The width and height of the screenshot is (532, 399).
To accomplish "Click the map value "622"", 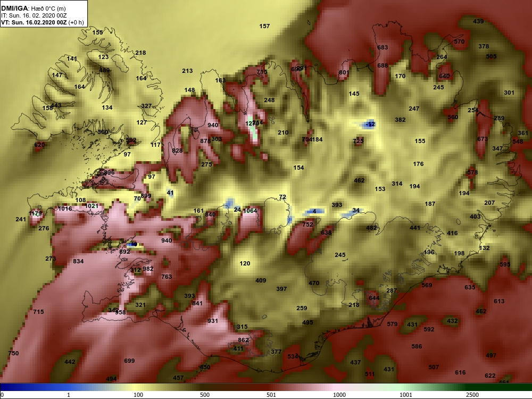I will pyautogui.click(x=490, y=376).
